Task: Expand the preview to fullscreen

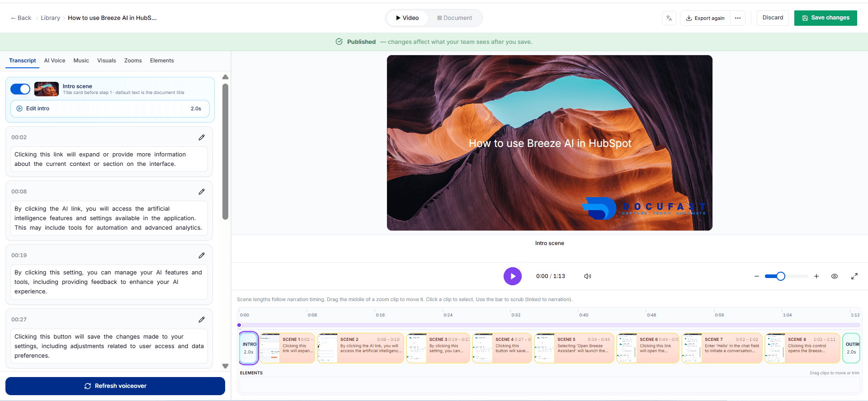Action: tap(854, 276)
